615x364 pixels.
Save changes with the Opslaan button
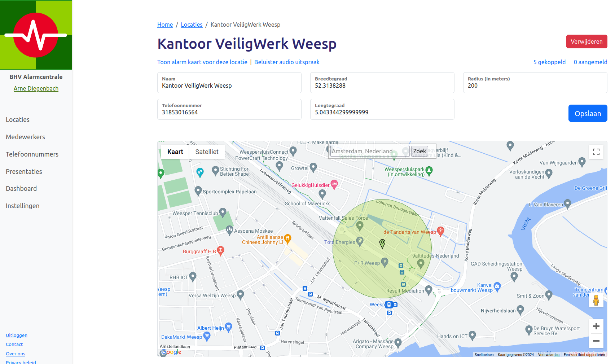[588, 113]
